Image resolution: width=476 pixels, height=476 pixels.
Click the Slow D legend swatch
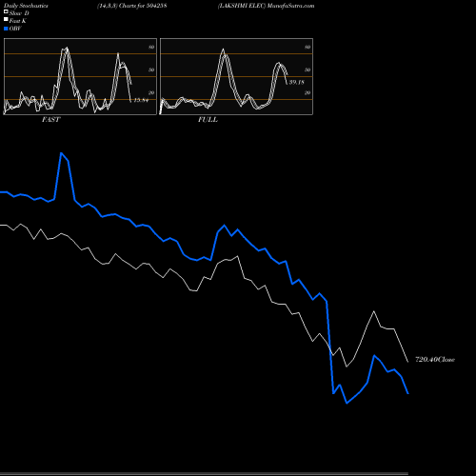pos(6,11)
